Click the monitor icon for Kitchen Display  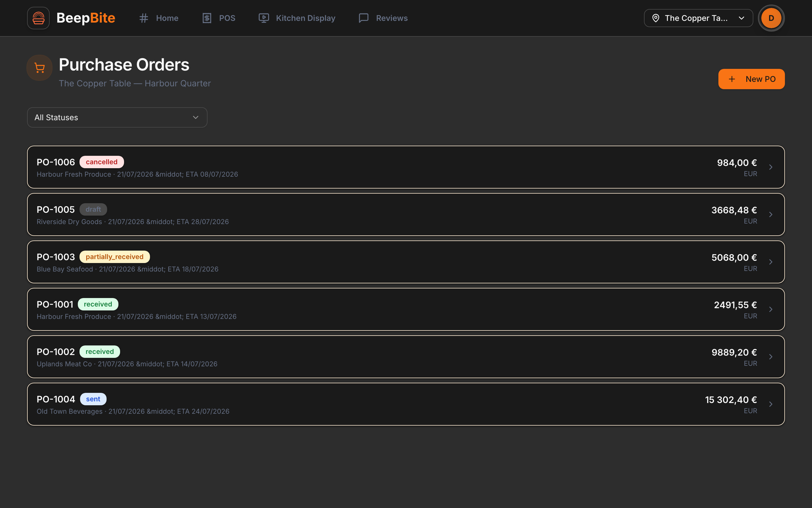(x=264, y=18)
